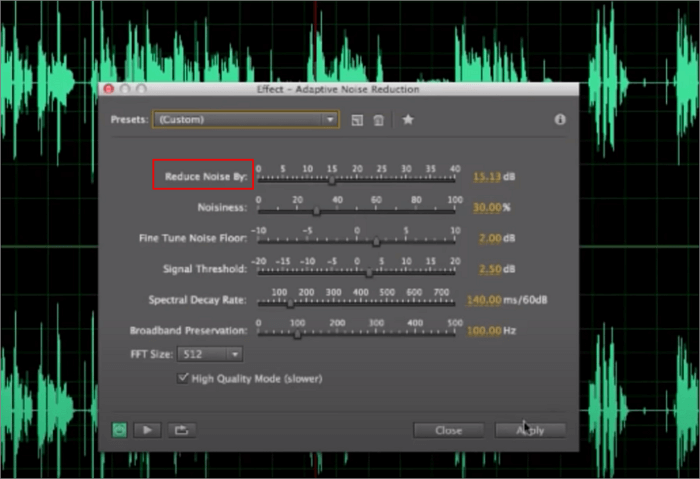Screen dimensions: 700x479
Task: Open the Presets dropdown
Action: [245, 120]
